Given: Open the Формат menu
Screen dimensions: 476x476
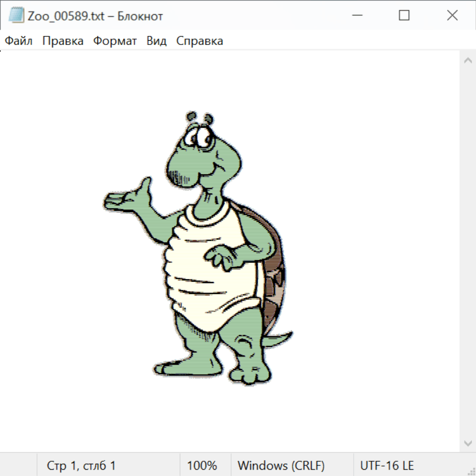Looking at the screenshot, I should coord(115,41).
